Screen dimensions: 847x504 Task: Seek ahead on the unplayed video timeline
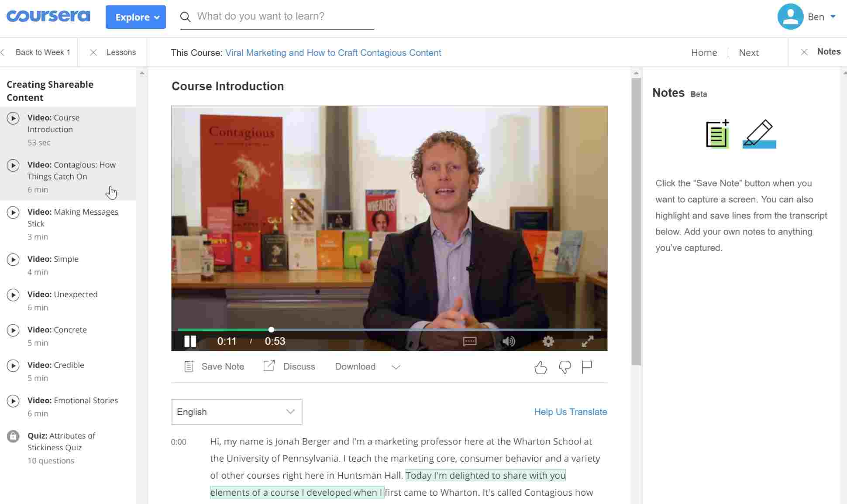click(x=437, y=329)
